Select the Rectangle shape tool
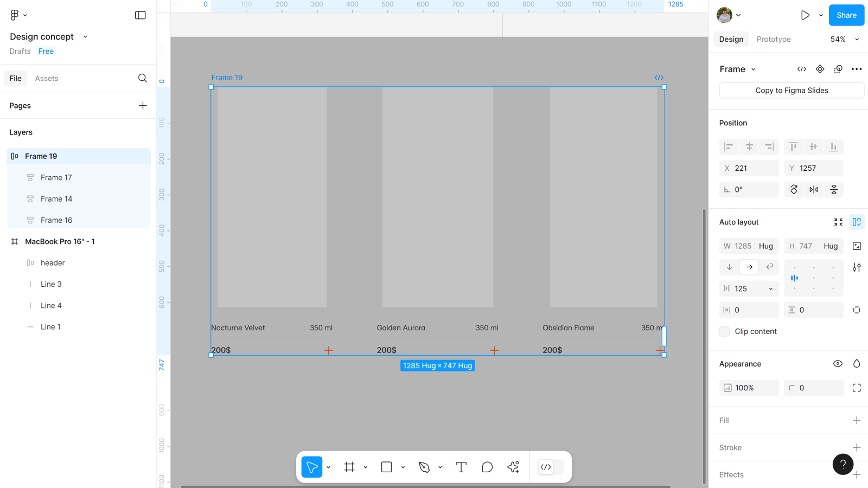The height and width of the screenshot is (488, 868). (x=387, y=467)
